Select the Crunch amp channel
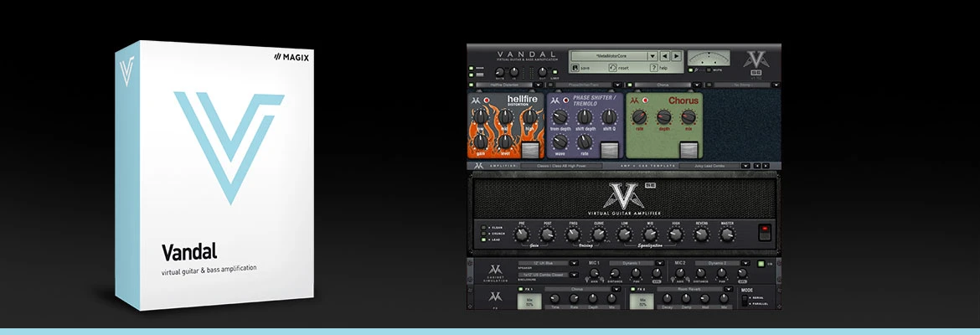This screenshot has height=335, width=980. point(483,234)
